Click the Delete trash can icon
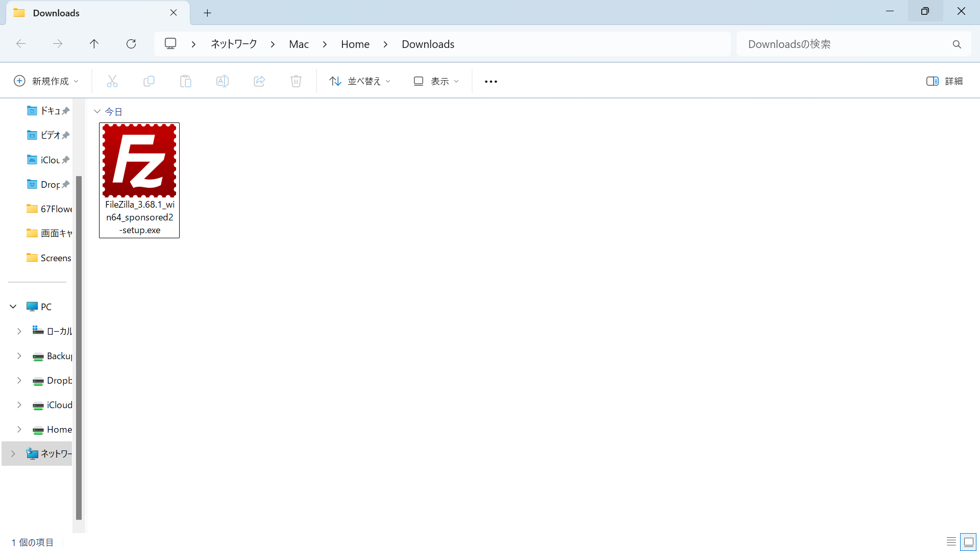Image resolution: width=980 pixels, height=551 pixels. pos(296,81)
